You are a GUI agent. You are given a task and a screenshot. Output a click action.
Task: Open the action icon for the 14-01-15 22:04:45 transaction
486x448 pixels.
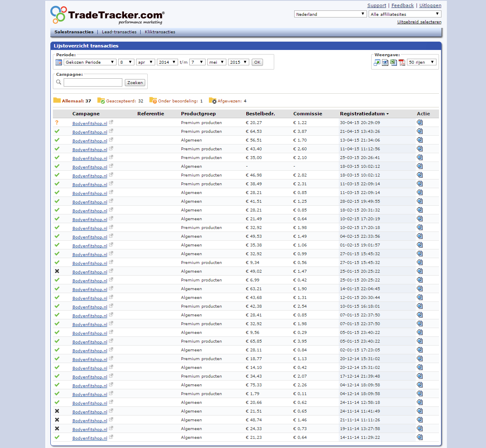click(420, 289)
